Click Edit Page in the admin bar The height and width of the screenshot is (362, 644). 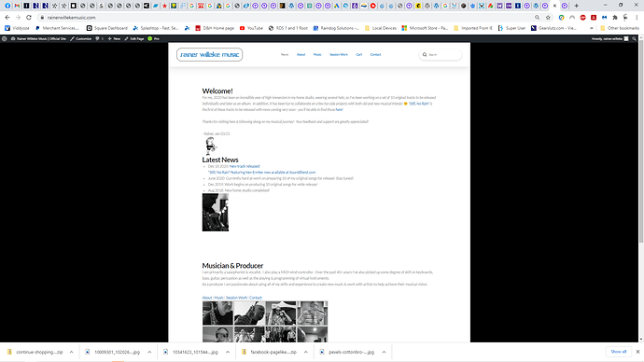tap(134, 38)
